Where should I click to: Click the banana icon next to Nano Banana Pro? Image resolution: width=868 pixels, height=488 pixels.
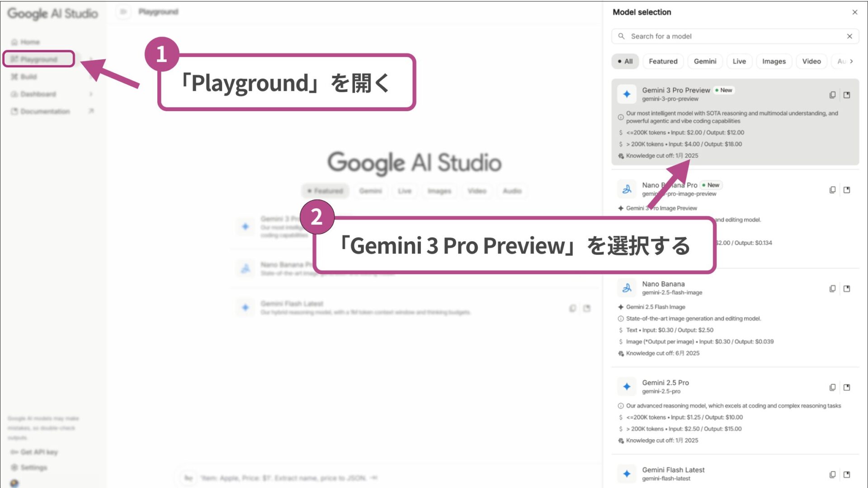627,189
